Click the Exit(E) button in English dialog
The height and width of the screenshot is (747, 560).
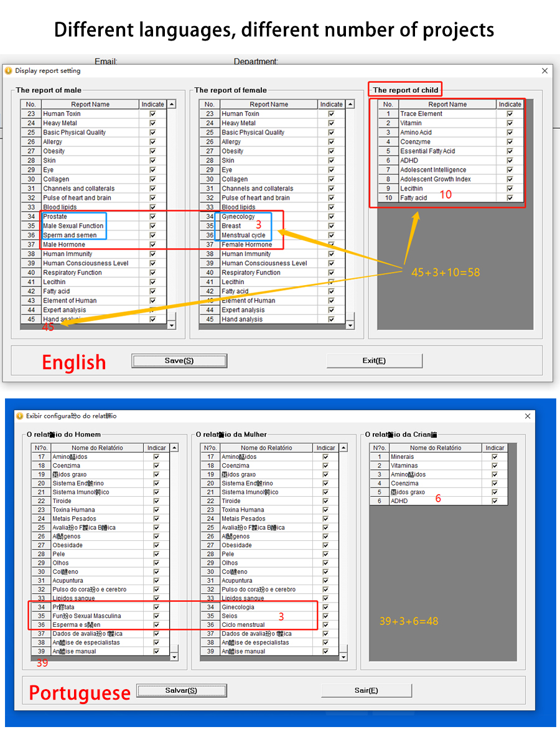pyautogui.click(x=374, y=360)
